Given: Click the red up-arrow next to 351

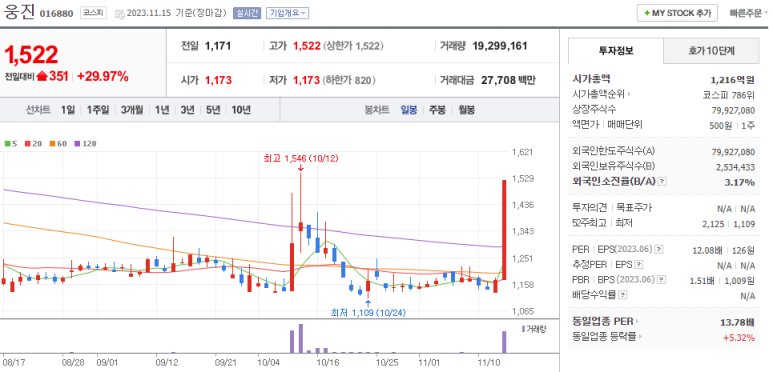Looking at the screenshot, I should point(41,76).
